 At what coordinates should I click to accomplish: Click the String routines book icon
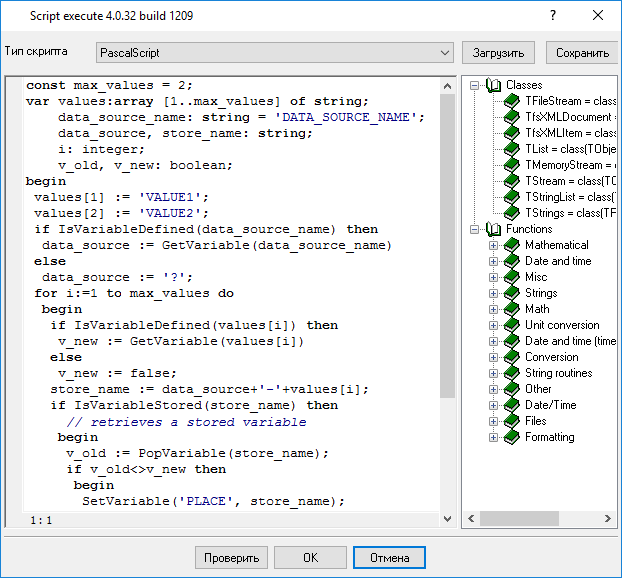click(511, 373)
